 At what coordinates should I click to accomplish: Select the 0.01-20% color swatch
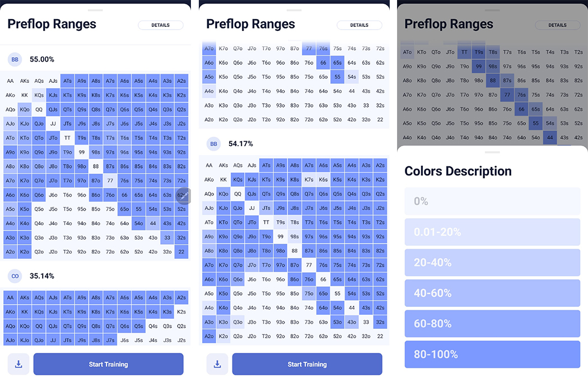click(x=492, y=232)
